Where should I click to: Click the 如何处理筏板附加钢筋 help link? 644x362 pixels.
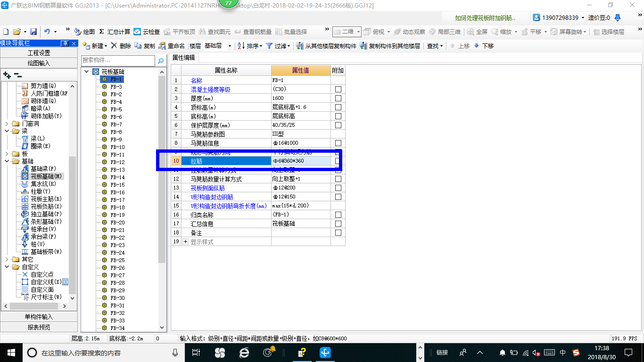tap(485, 18)
